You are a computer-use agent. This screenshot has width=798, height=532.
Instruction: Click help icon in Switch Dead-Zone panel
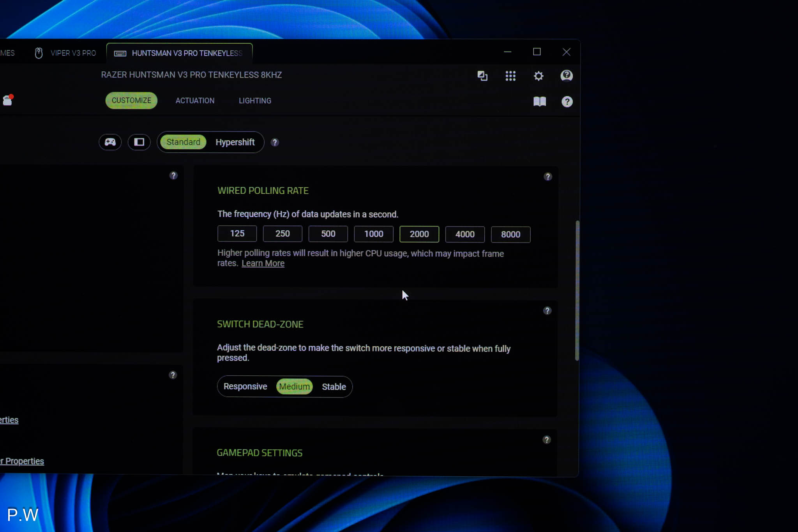pyautogui.click(x=547, y=311)
